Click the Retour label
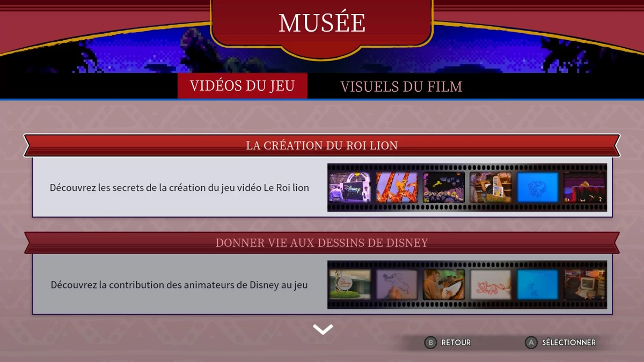Screen dimensions: 644x362 click(456, 343)
